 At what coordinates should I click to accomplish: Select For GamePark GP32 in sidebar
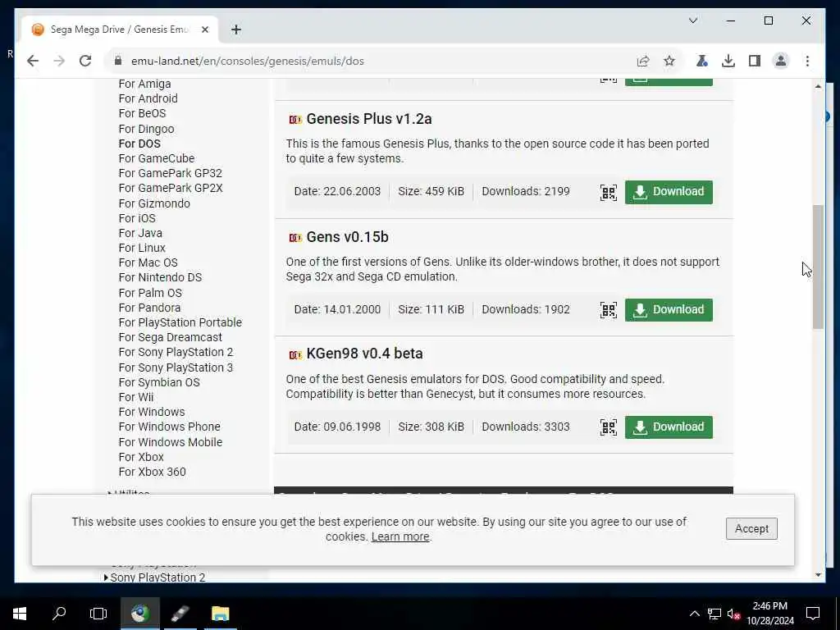pyautogui.click(x=171, y=174)
